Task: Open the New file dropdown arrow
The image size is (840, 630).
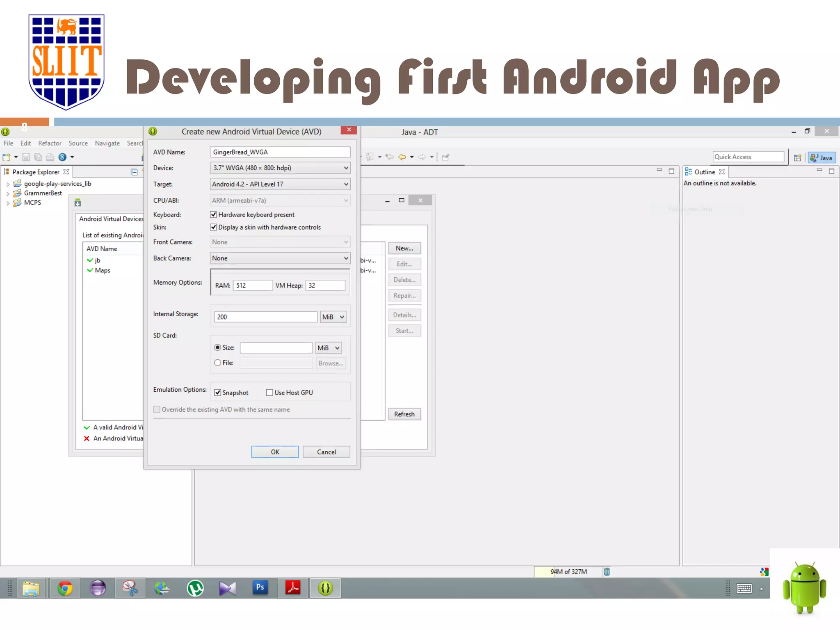Action: coord(16,157)
